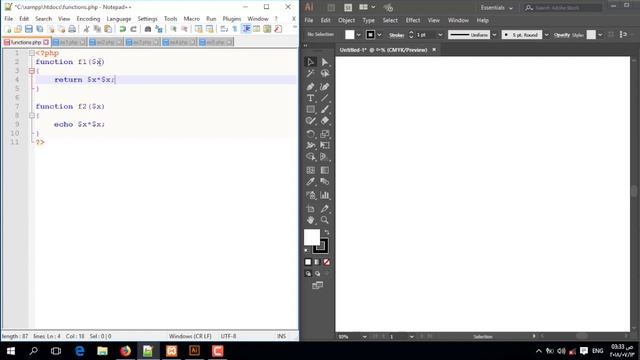
Task: Switch paint mode to Color
Action: 308,262
